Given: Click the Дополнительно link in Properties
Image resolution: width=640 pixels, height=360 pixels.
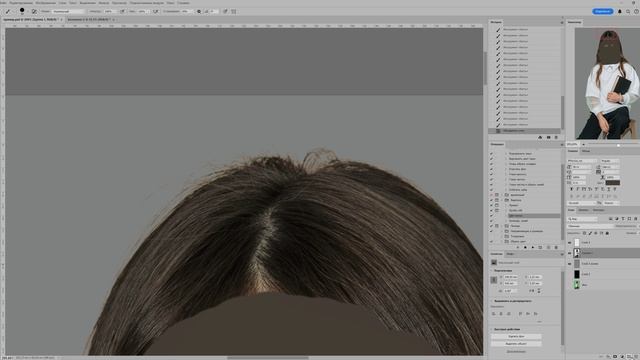Looking at the screenshot, I should coord(516,351).
